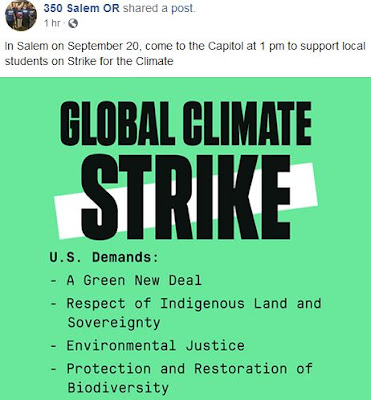Screen dimensions: 371x400
Task: Click the large STRIKE word in the poster
Action: pyautogui.click(x=186, y=197)
